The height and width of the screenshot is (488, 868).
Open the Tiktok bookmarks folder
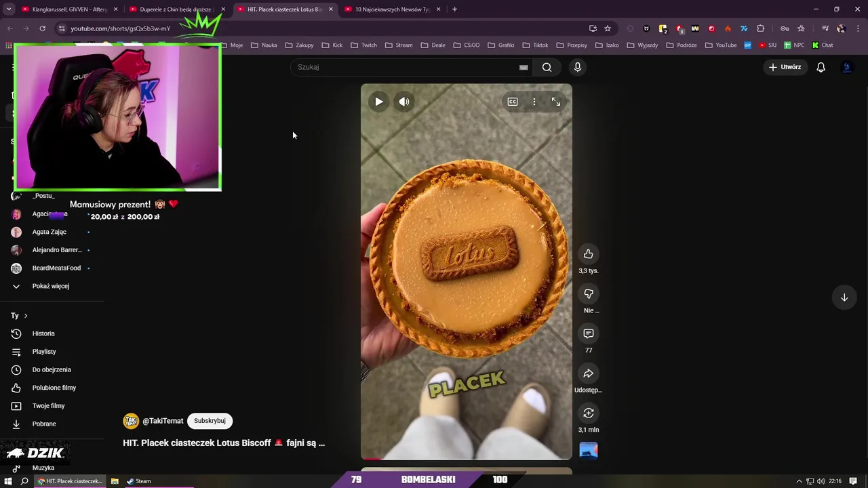pyautogui.click(x=536, y=45)
